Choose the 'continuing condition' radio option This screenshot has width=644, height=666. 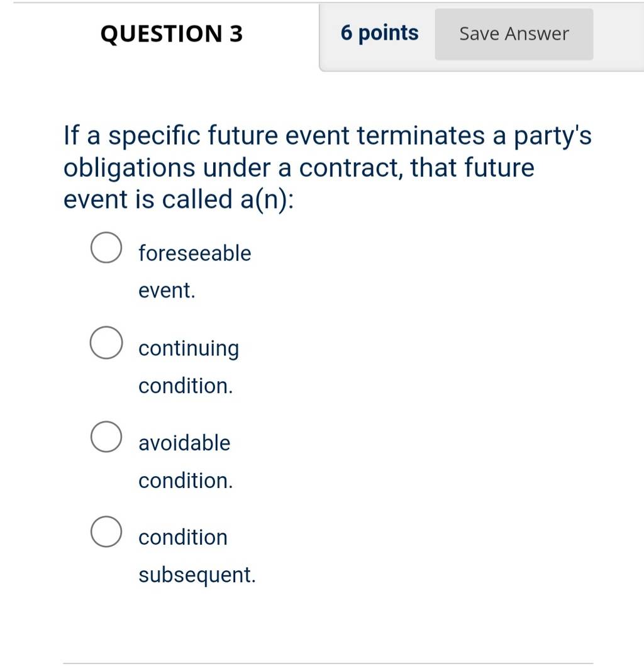click(106, 343)
